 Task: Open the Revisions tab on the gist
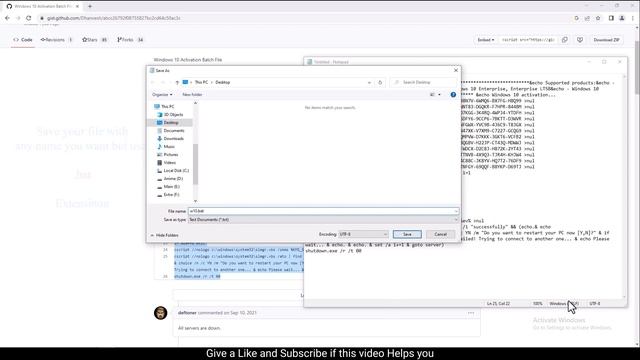click(x=56, y=40)
